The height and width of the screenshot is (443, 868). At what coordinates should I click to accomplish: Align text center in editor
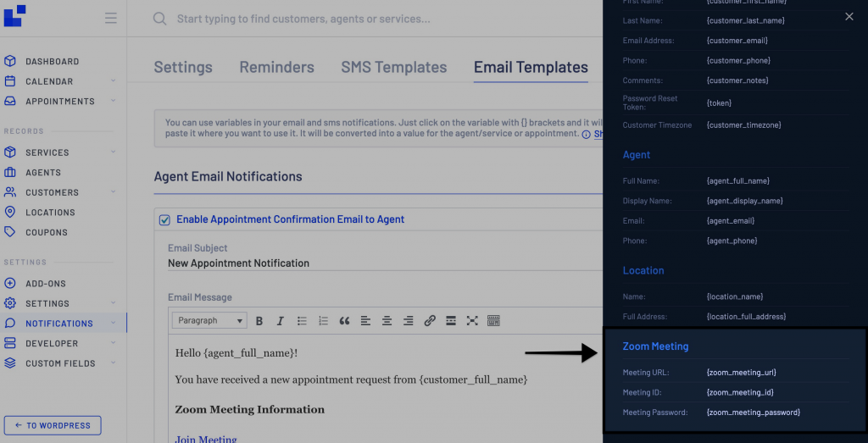[387, 321]
